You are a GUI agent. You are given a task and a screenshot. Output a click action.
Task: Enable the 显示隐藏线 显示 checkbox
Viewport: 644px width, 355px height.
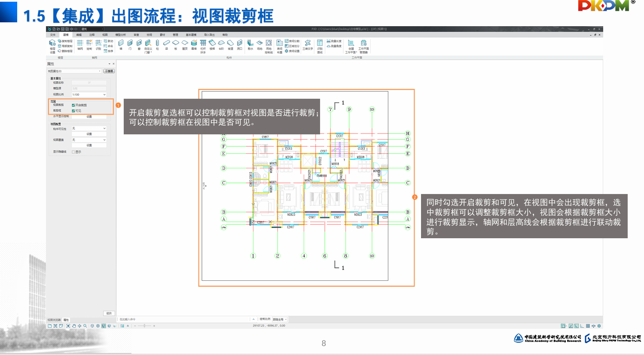click(x=73, y=152)
